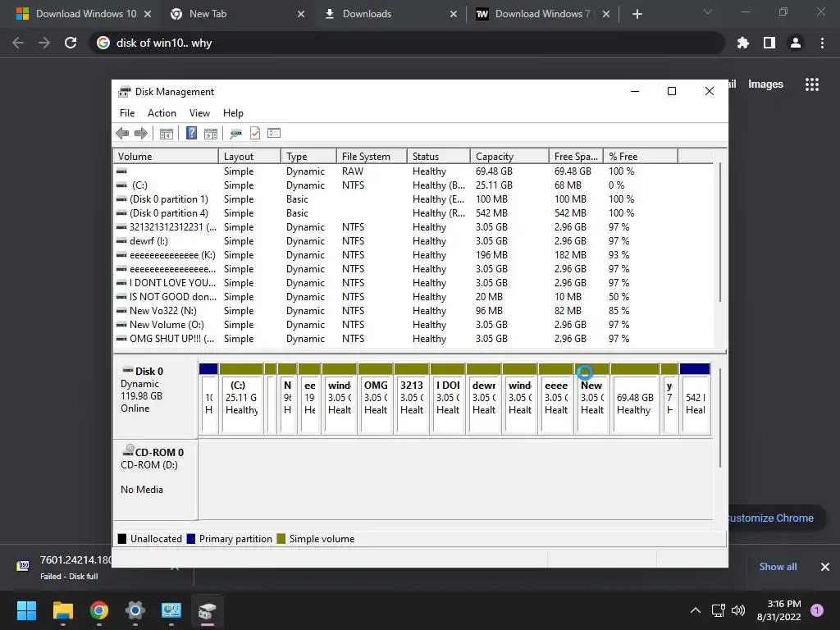Click the Chrome address bar
This screenshot has width=840, height=630.
pos(407,43)
